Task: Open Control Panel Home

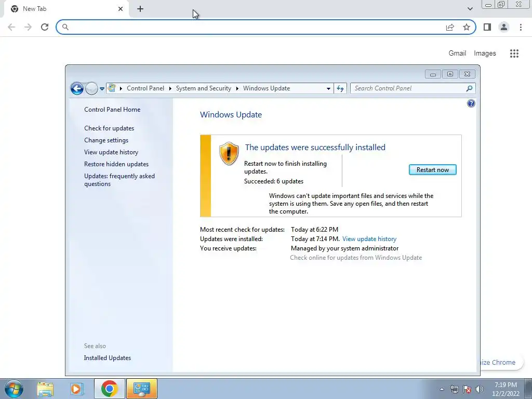Action: [x=112, y=110]
